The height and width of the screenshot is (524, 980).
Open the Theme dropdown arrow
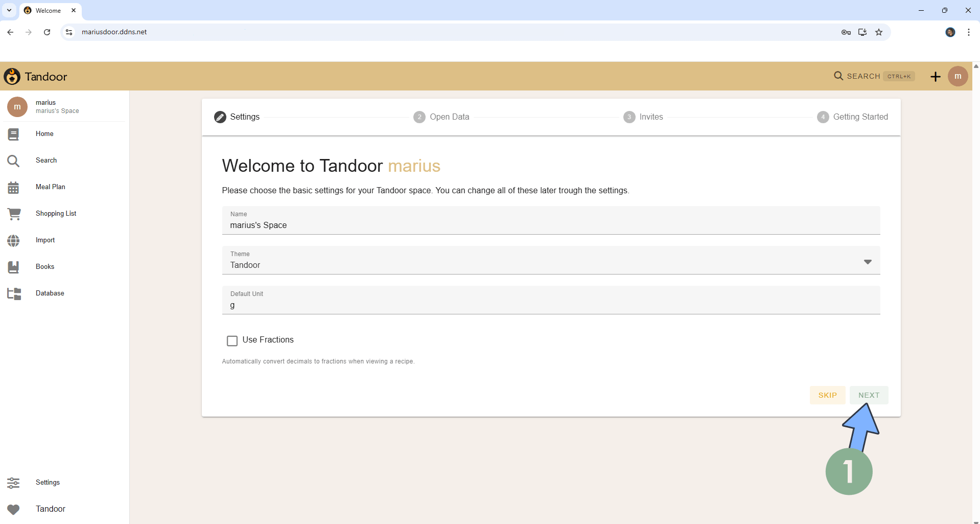pos(868,261)
